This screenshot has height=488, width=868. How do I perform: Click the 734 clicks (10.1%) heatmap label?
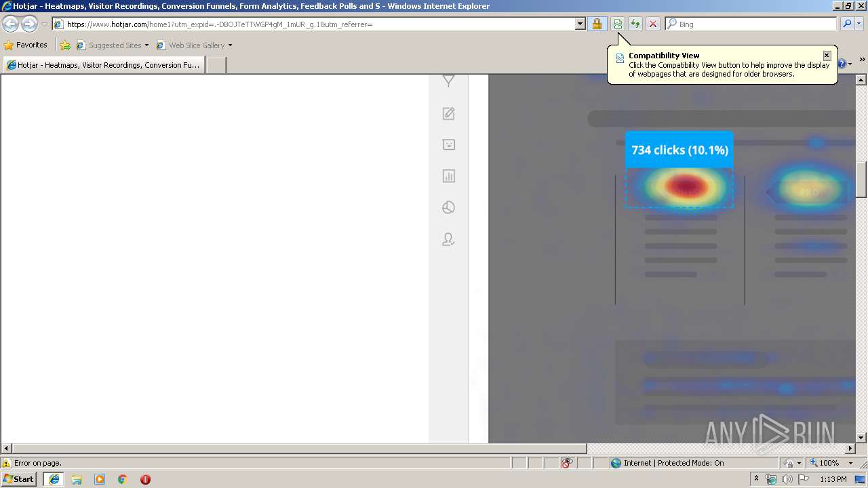679,150
